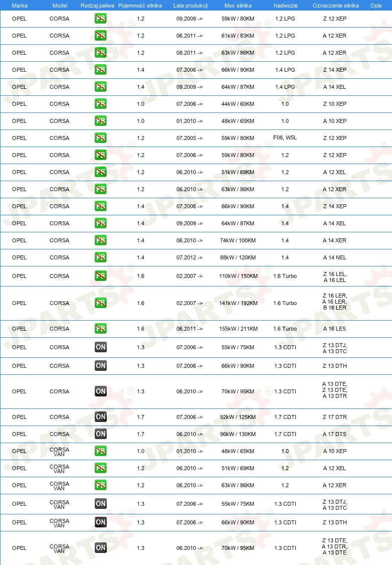Select the '110kW / 150KM' power cell

pyautogui.click(x=238, y=276)
